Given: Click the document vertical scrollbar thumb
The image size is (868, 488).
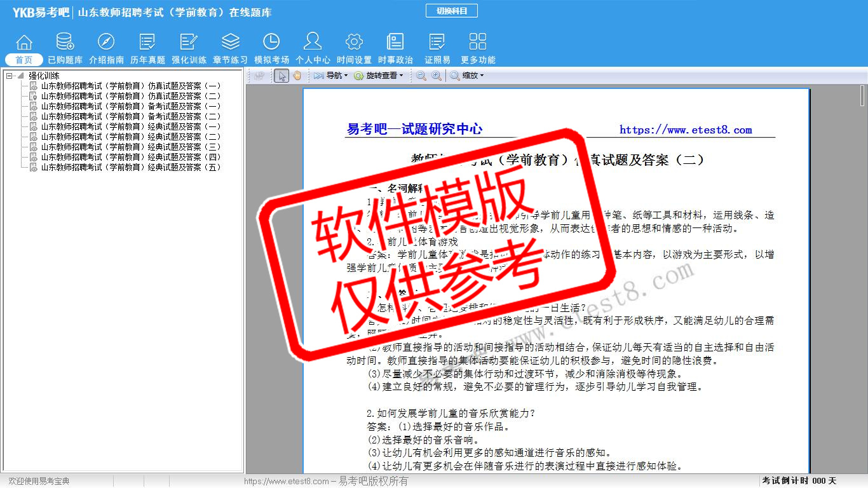Looking at the screenshot, I should (x=863, y=95).
